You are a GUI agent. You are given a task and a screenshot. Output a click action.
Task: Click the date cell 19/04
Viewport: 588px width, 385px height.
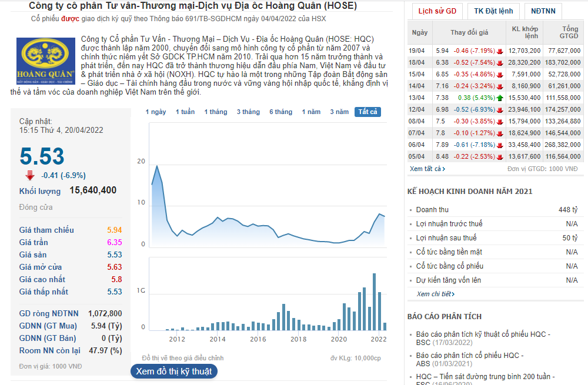417,51
